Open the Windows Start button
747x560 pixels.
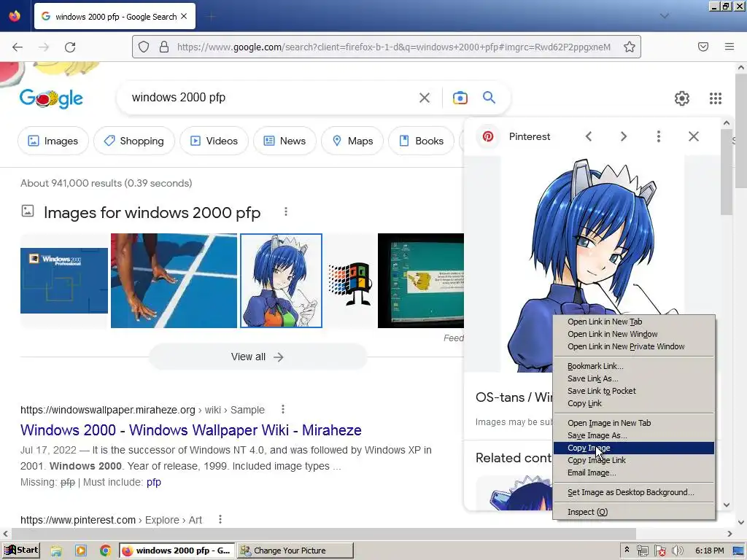click(x=21, y=550)
